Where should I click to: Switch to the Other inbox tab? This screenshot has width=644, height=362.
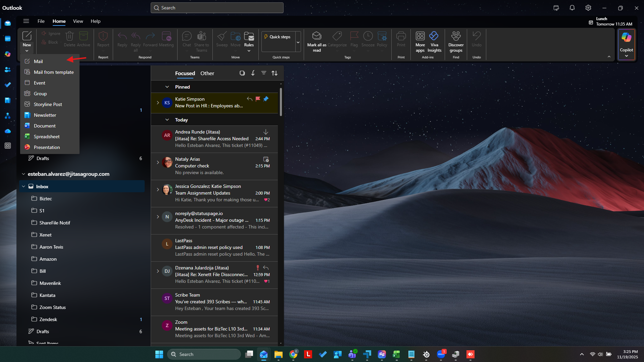coord(207,73)
